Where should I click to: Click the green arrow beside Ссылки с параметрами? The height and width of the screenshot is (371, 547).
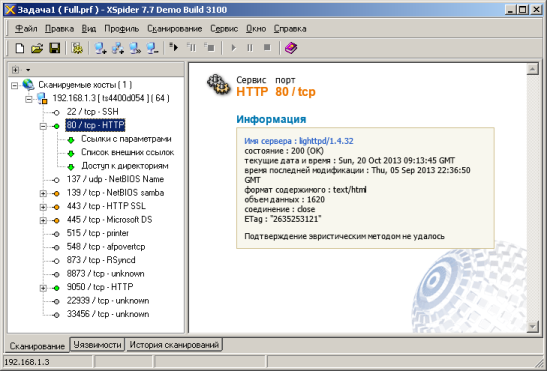(x=71, y=140)
